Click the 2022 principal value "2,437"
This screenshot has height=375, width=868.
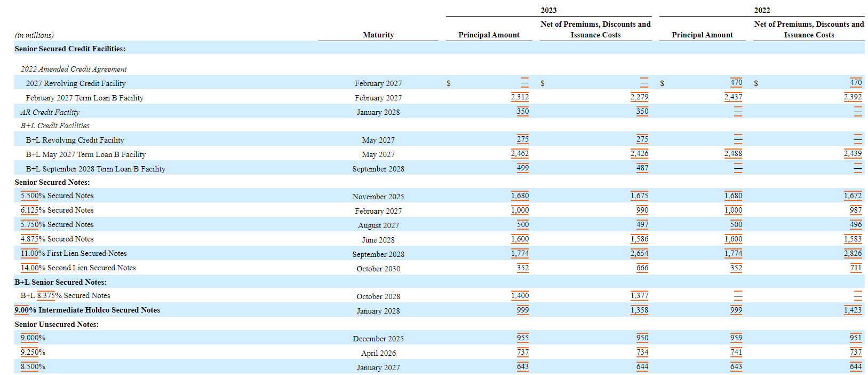[x=733, y=97]
